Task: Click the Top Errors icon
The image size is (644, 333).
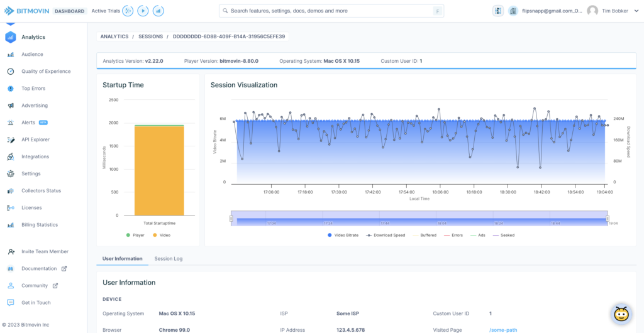Action: click(11, 89)
